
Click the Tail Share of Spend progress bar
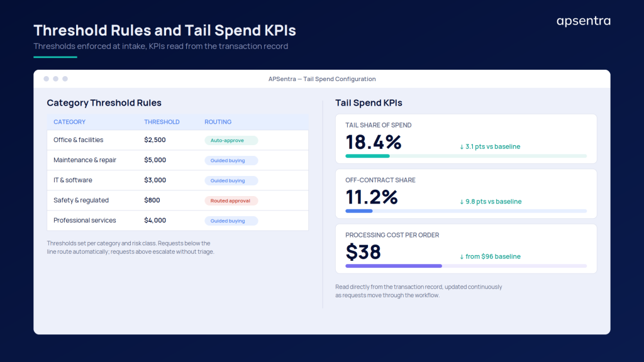click(466, 156)
